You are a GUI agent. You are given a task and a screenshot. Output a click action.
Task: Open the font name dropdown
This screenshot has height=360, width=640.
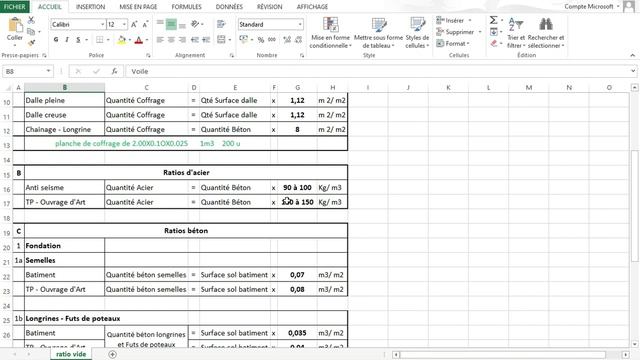tap(102, 24)
